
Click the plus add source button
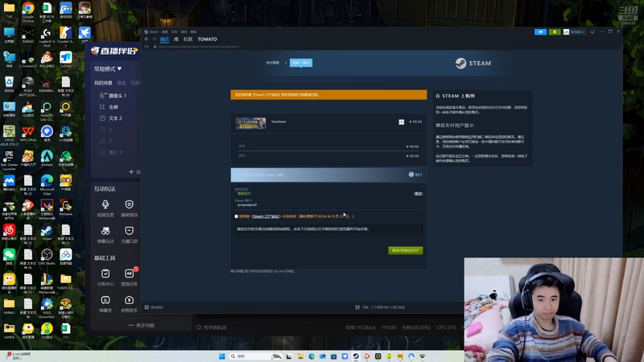(x=131, y=171)
